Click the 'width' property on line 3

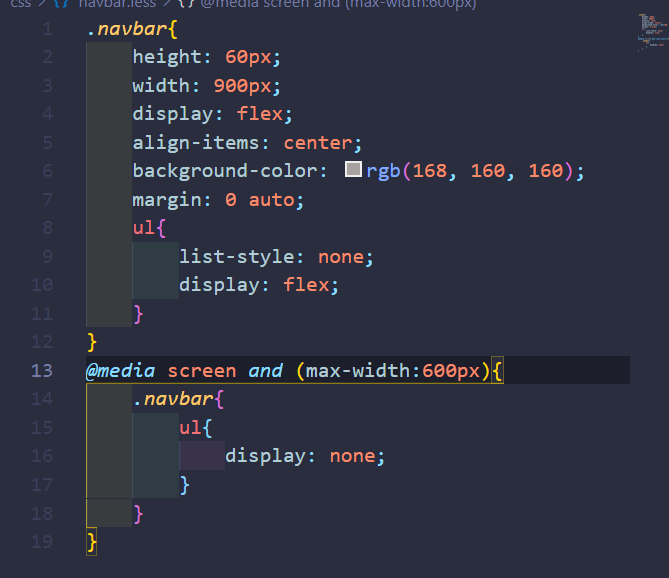[161, 85]
